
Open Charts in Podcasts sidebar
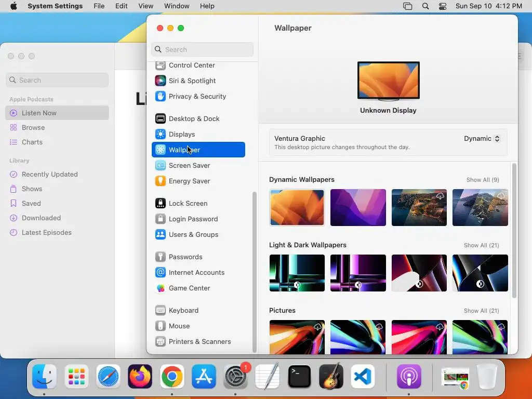[x=57, y=142]
